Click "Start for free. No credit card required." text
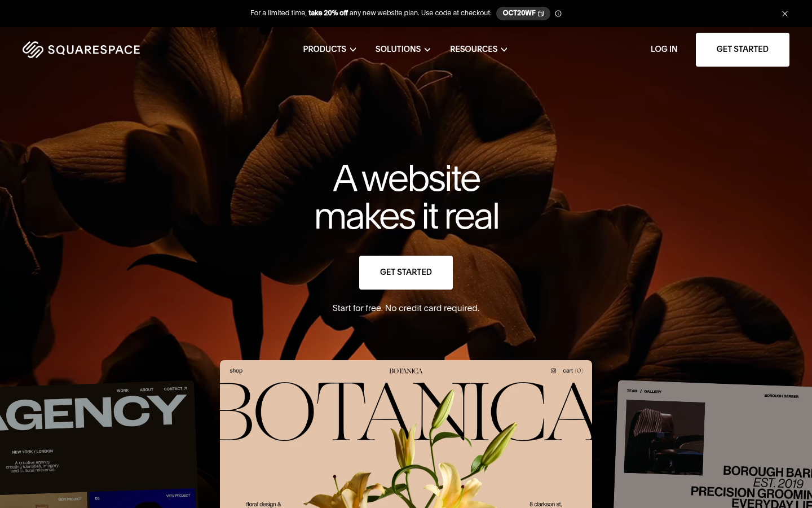The height and width of the screenshot is (508, 812). (406, 308)
